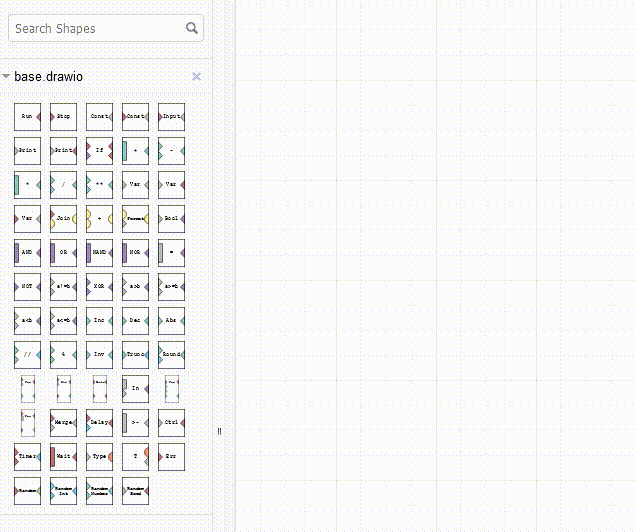Select the Stop block shape

point(63,117)
